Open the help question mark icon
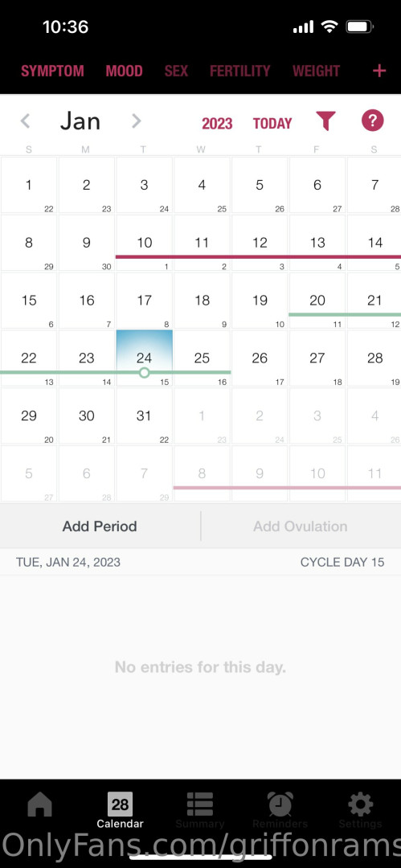 [x=373, y=121]
